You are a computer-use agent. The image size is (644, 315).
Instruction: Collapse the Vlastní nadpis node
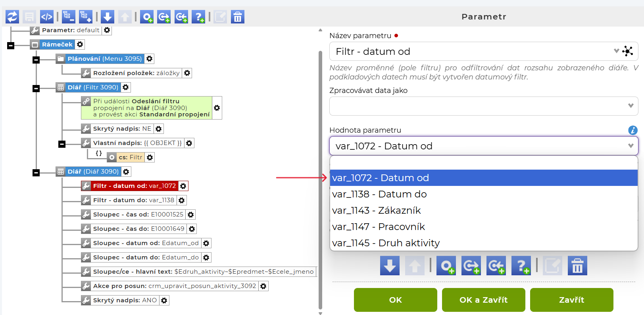coord(62,144)
